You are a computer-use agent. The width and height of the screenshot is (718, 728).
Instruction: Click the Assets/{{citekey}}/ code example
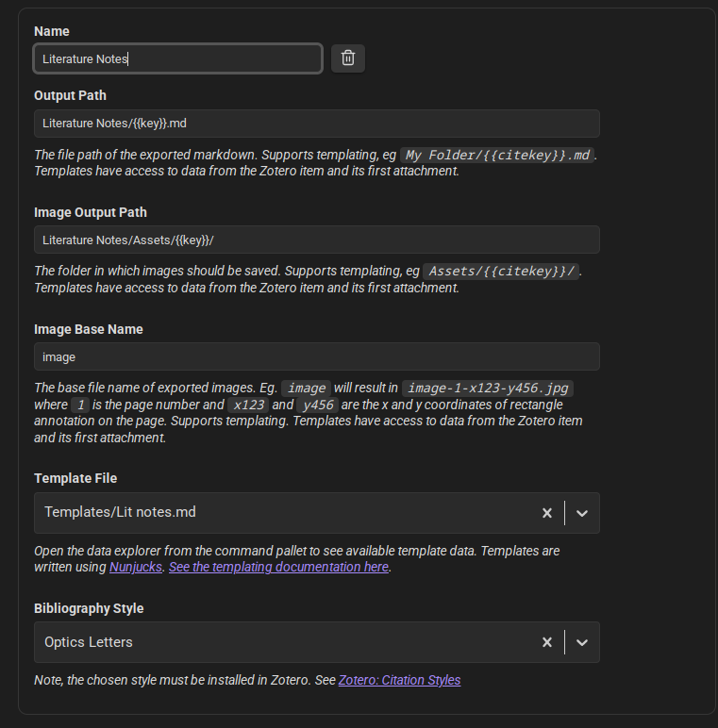tap(501, 272)
